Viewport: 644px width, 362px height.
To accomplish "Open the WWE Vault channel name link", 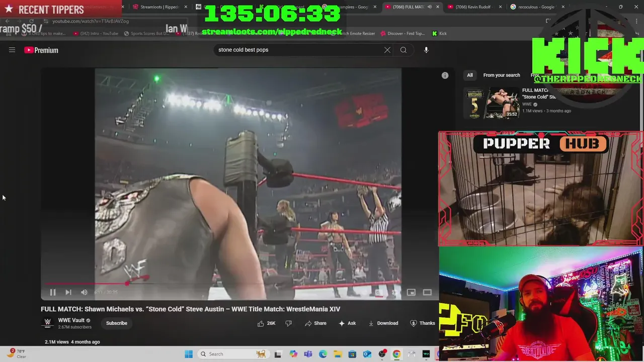I will point(71,320).
